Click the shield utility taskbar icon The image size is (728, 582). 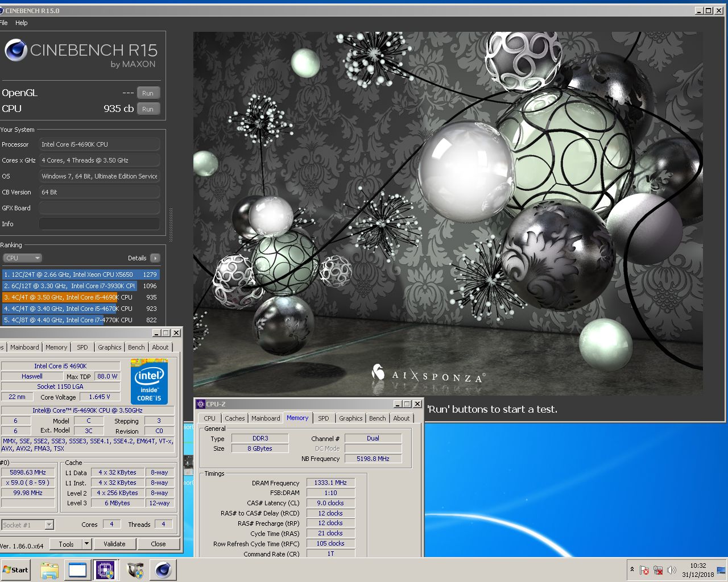(135, 570)
